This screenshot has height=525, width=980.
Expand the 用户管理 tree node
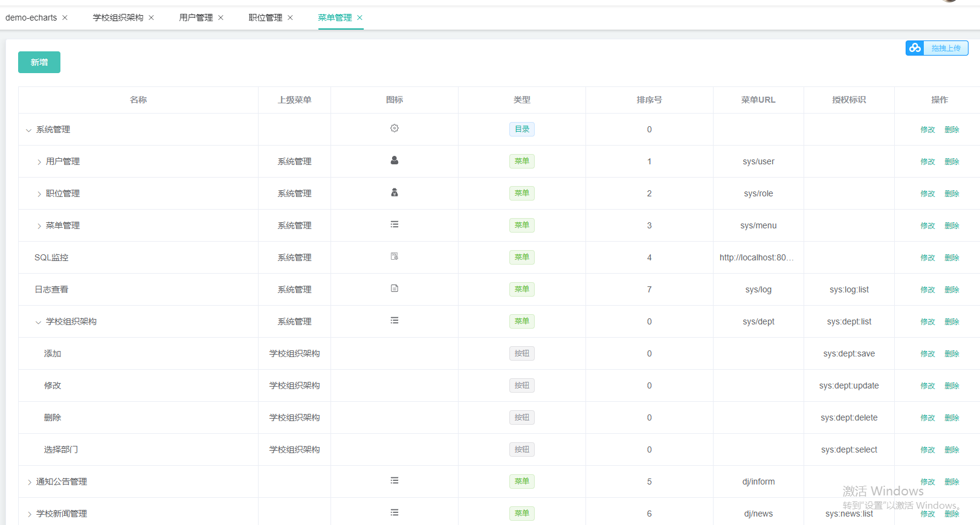coord(39,162)
